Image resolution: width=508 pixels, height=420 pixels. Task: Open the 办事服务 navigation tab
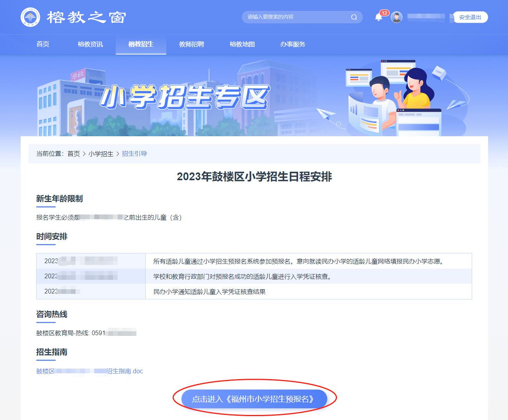pyautogui.click(x=293, y=44)
